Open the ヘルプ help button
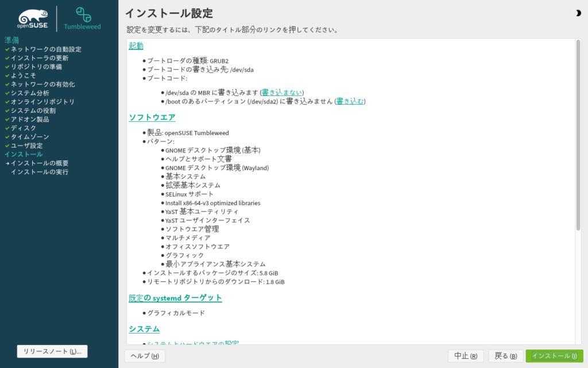 click(145, 356)
